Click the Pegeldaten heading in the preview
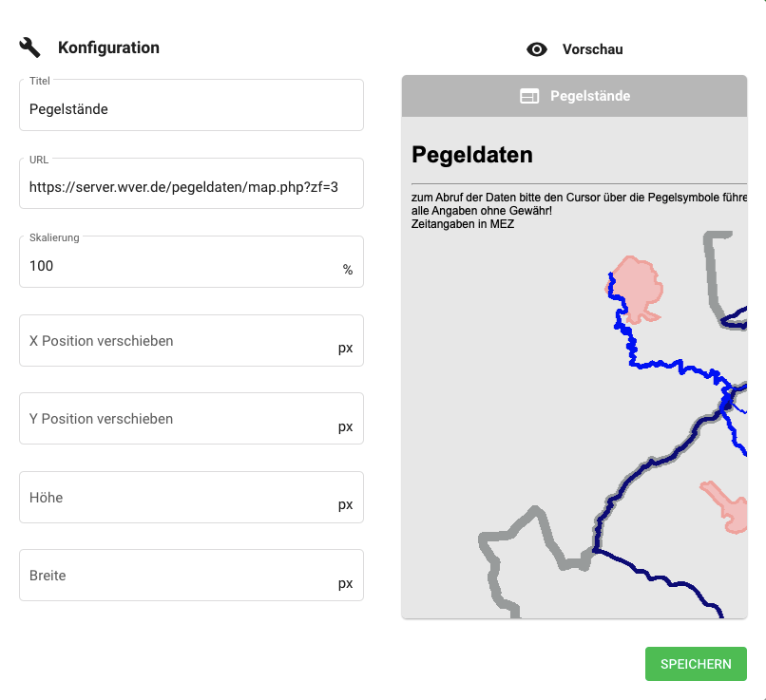766x700 pixels. coord(472,155)
